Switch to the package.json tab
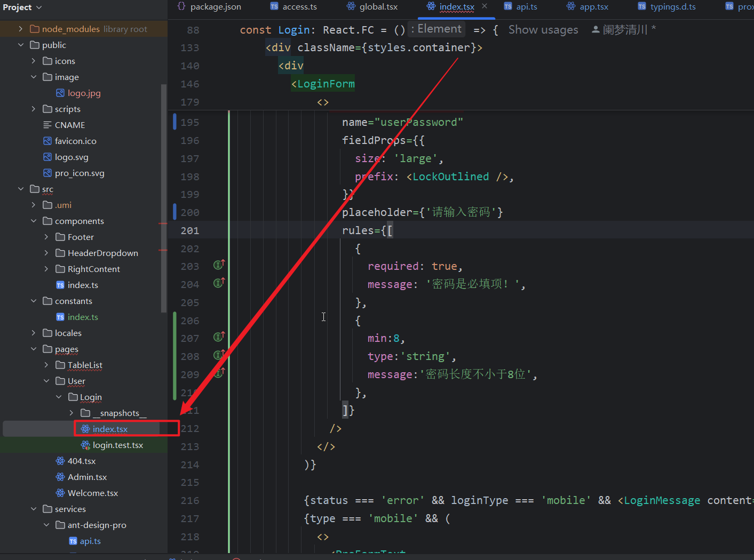 (x=209, y=7)
